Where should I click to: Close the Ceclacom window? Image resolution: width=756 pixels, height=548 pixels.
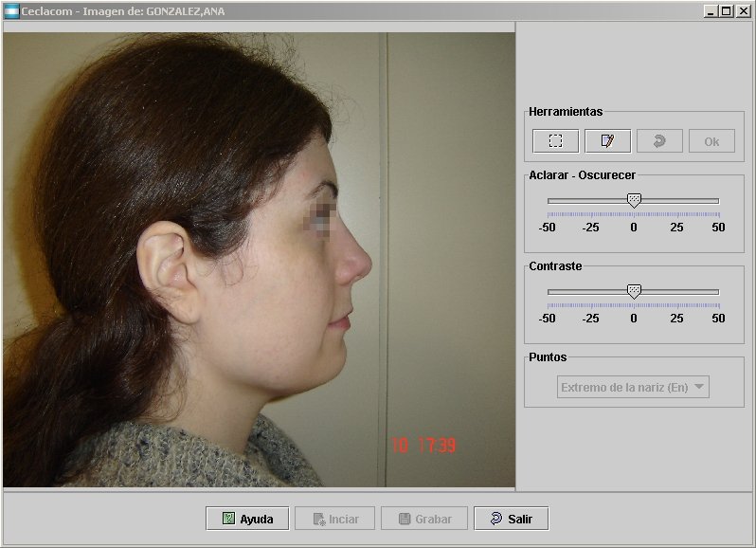tap(743, 11)
